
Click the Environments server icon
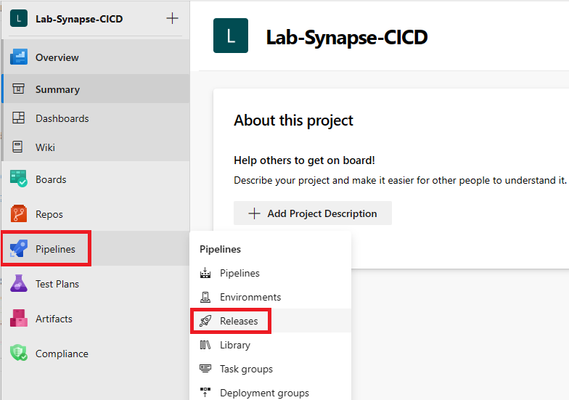205,297
